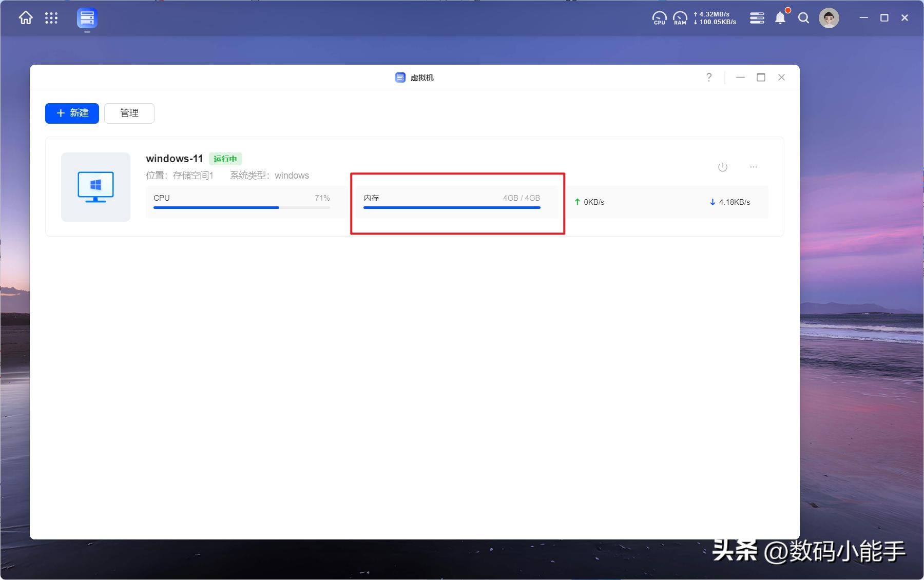
Task: Open the RAM monitor gauge icon
Action: coord(680,18)
